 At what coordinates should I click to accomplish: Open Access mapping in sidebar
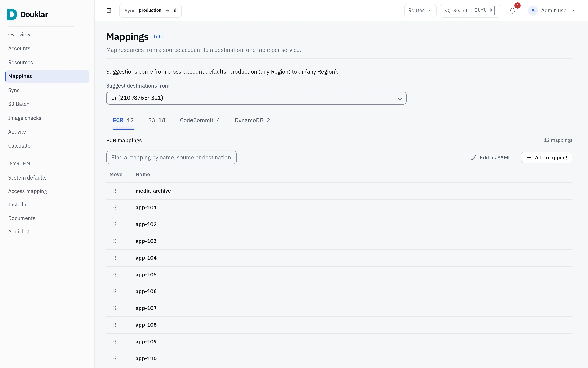click(27, 191)
